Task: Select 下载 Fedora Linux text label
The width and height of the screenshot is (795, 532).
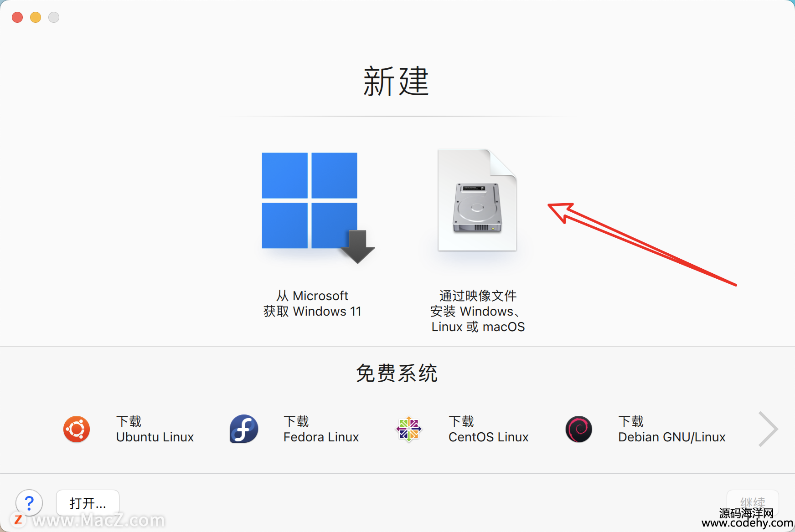Action: click(x=321, y=429)
